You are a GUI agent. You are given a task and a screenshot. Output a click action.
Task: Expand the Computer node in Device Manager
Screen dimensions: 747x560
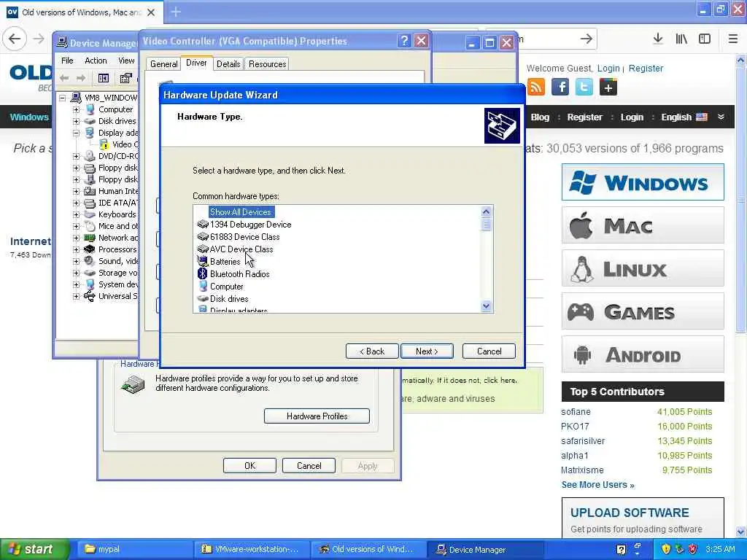[76, 109]
